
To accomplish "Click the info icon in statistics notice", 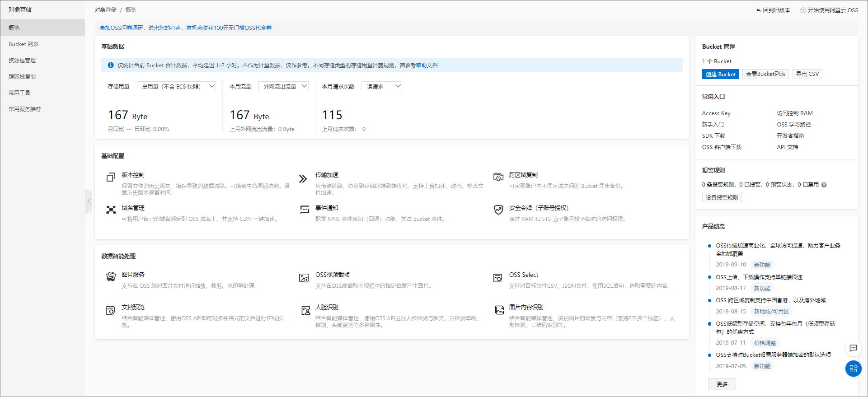I will point(111,65).
